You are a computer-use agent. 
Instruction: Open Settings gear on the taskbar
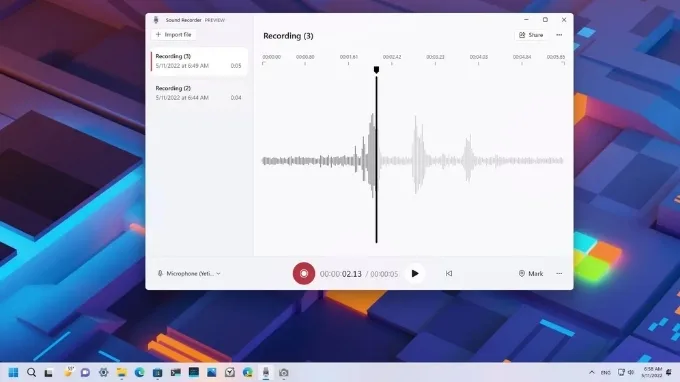[103, 372]
